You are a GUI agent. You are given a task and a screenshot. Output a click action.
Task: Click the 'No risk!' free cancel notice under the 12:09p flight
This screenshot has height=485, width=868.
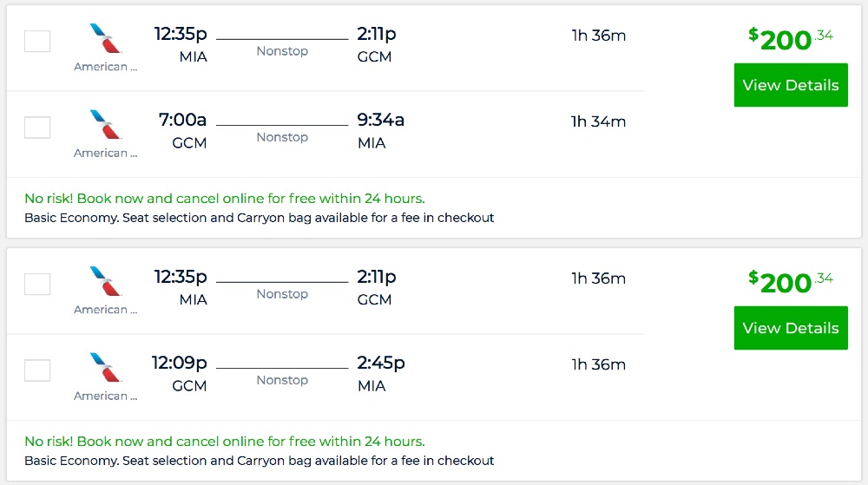(x=224, y=441)
